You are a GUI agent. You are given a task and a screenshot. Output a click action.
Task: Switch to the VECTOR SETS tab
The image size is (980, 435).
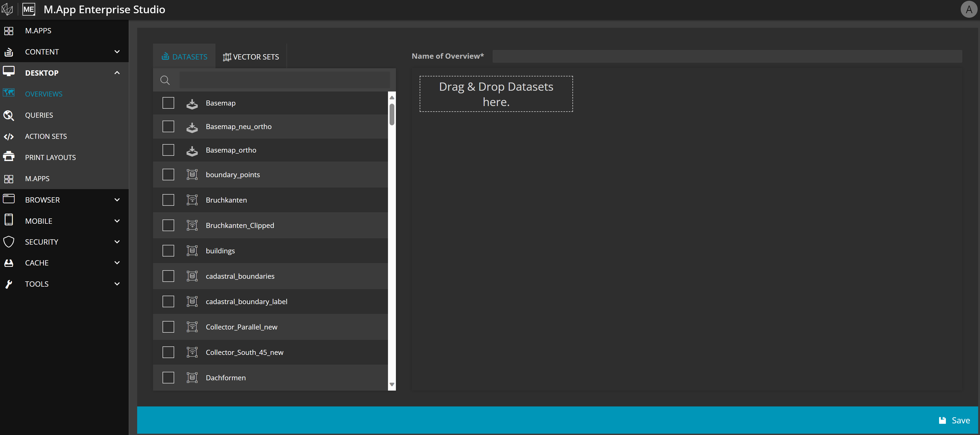[251, 57]
